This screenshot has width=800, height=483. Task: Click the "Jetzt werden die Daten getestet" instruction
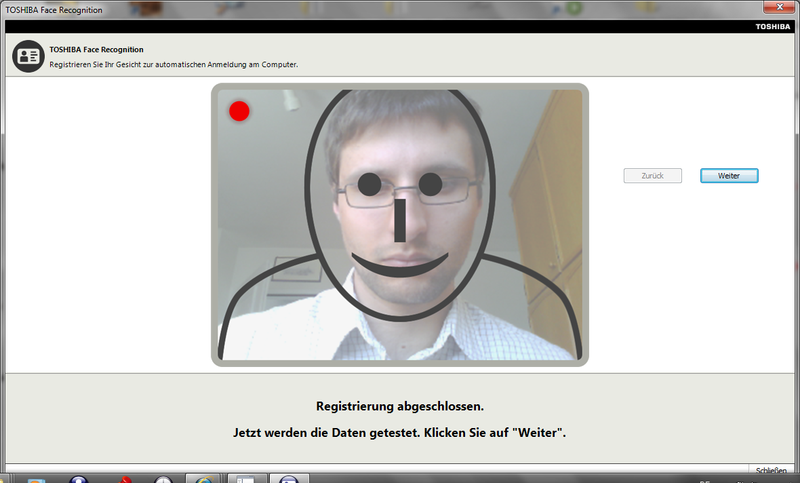pos(399,433)
